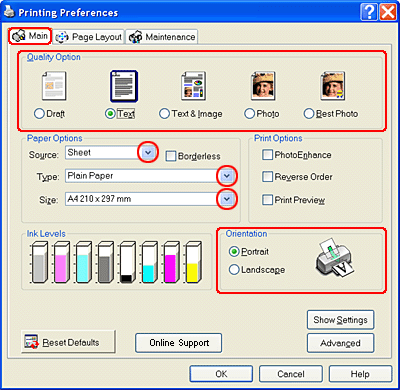Click the context help question mark icon
The height and width of the screenshot is (390, 400).
[369, 13]
